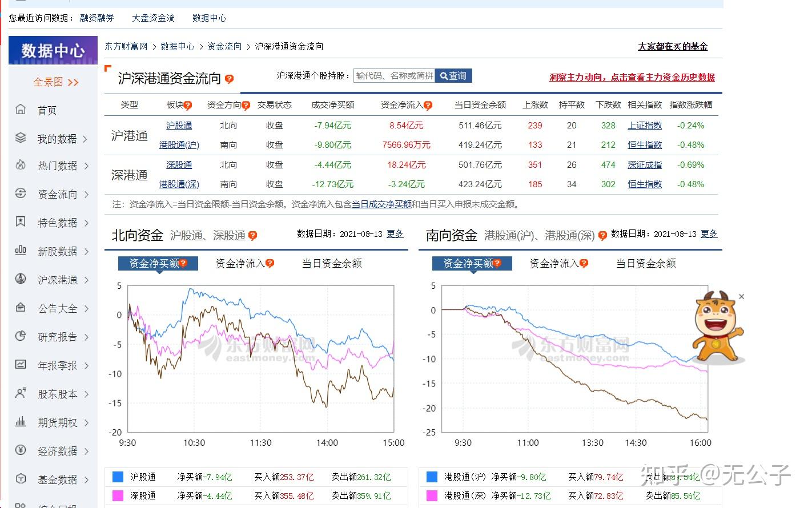812x508 pixels.
Task: Click the 公告大全 sidebar icon
Action: click(x=21, y=307)
